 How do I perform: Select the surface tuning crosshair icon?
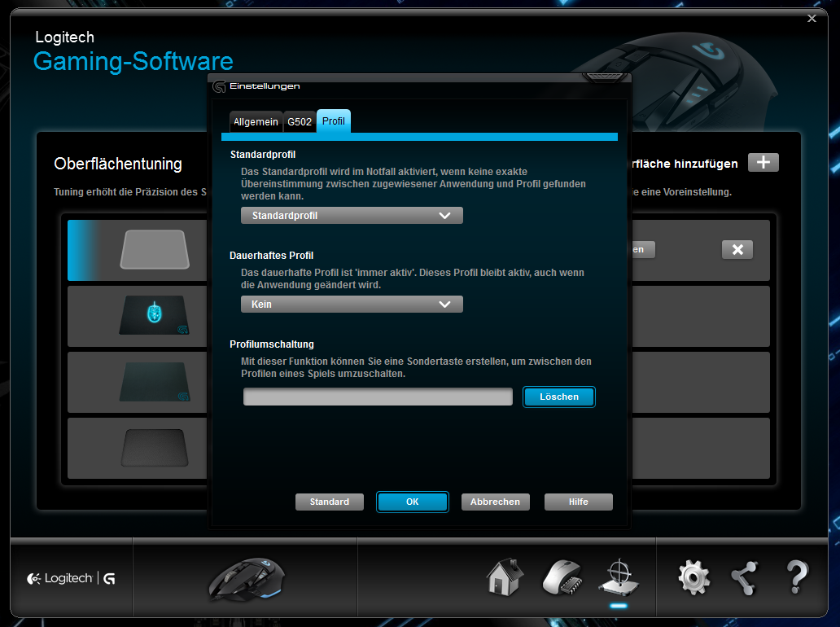pyautogui.click(x=619, y=577)
